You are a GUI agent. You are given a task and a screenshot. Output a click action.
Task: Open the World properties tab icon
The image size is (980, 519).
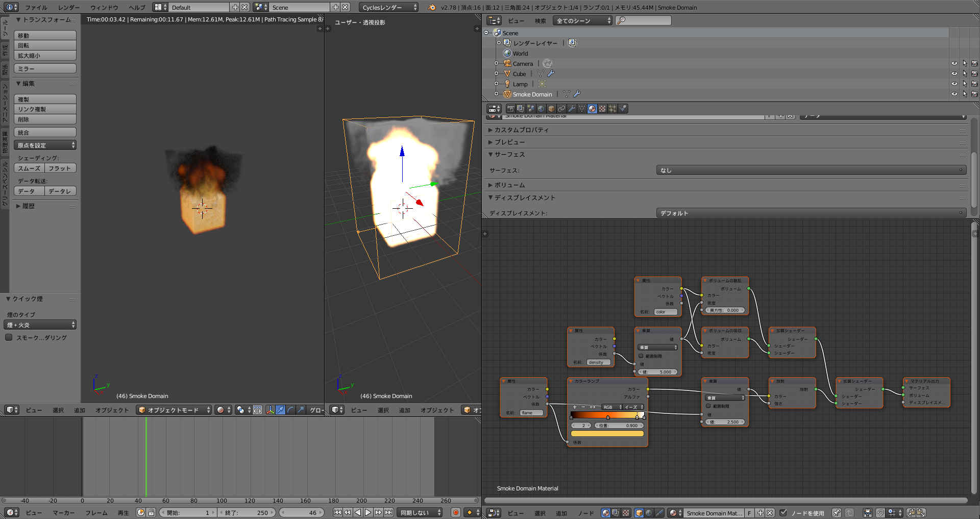click(541, 109)
